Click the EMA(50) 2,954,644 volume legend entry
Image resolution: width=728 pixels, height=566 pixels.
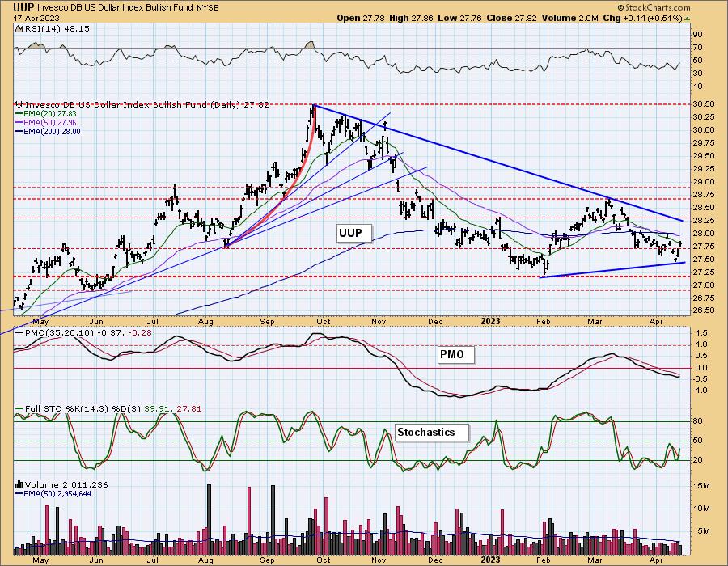point(53,493)
